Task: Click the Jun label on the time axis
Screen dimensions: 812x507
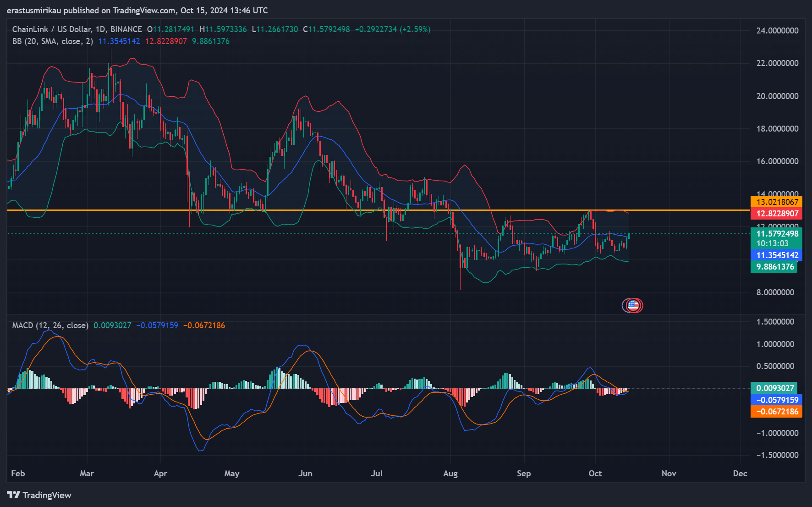Action: click(305, 474)
